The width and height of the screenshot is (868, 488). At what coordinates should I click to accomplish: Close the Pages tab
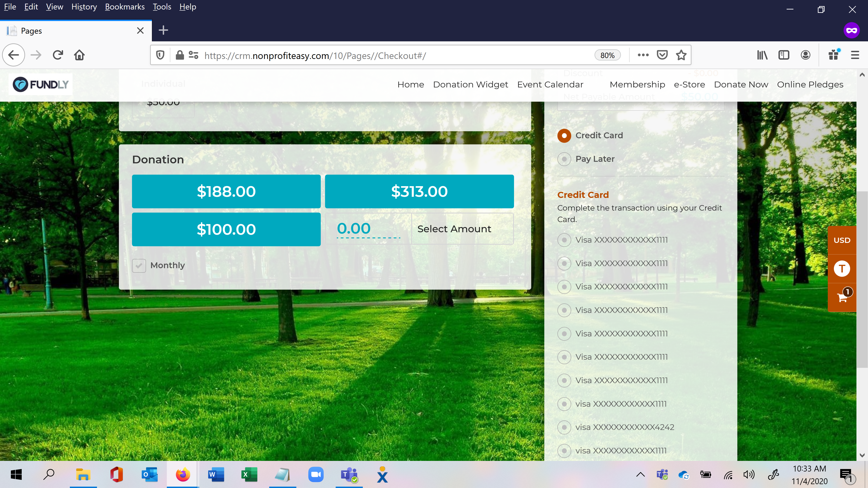141,31
